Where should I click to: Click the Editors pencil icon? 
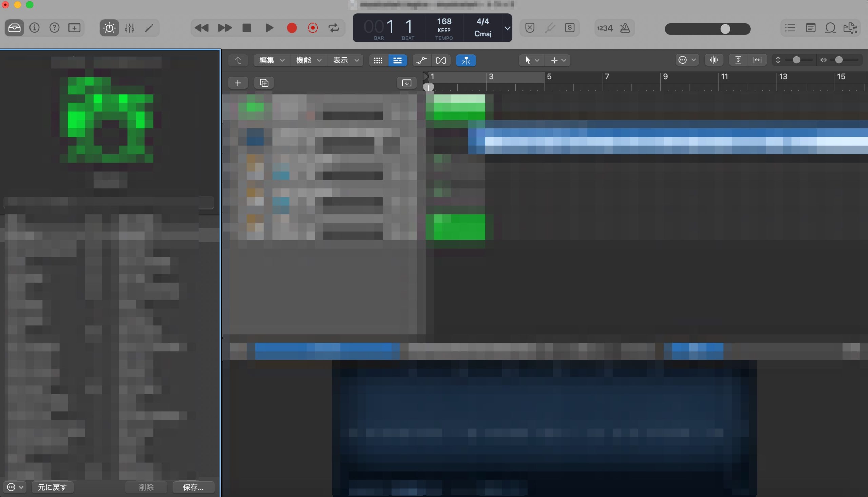pyautogui.click(x=149, y=28)
